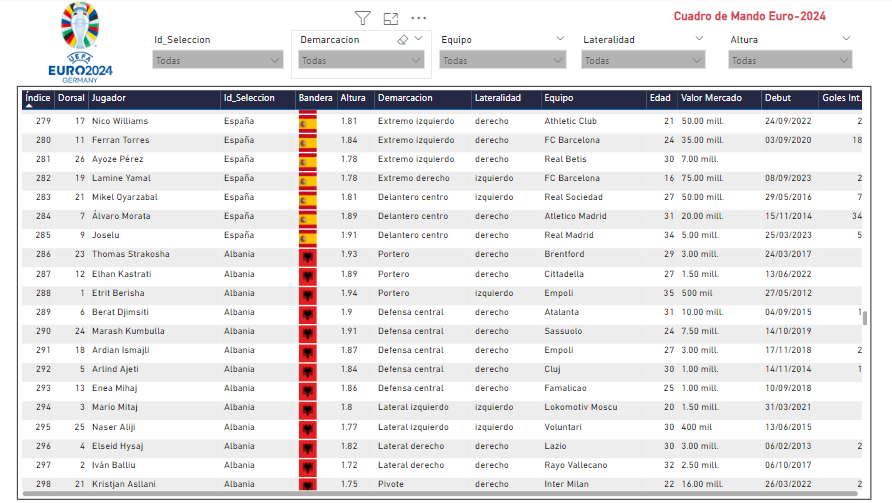
Task: Expand the Demarcacion header chevron
Action: click(x=419, y=39)
